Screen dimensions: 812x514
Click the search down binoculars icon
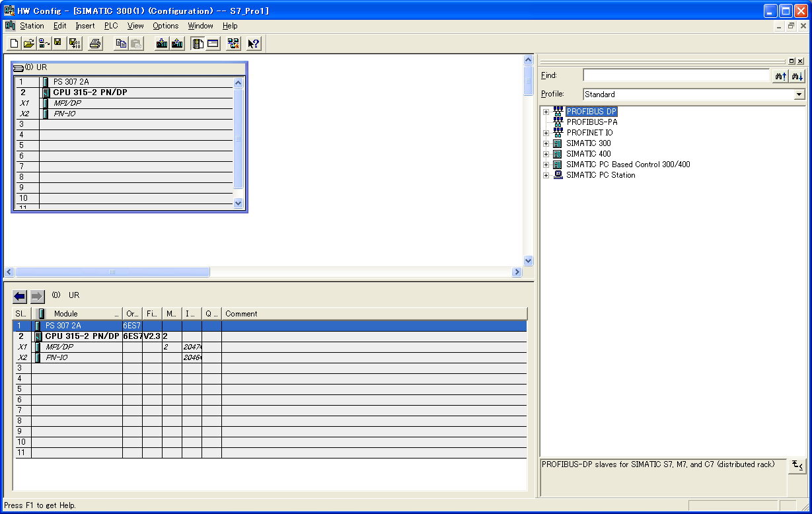[797, 76]
